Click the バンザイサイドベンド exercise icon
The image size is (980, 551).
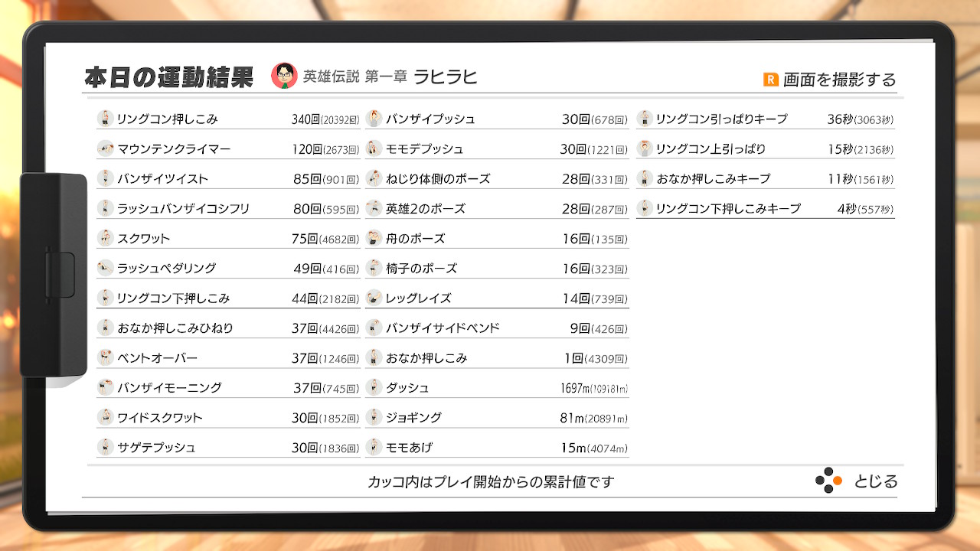374,328
